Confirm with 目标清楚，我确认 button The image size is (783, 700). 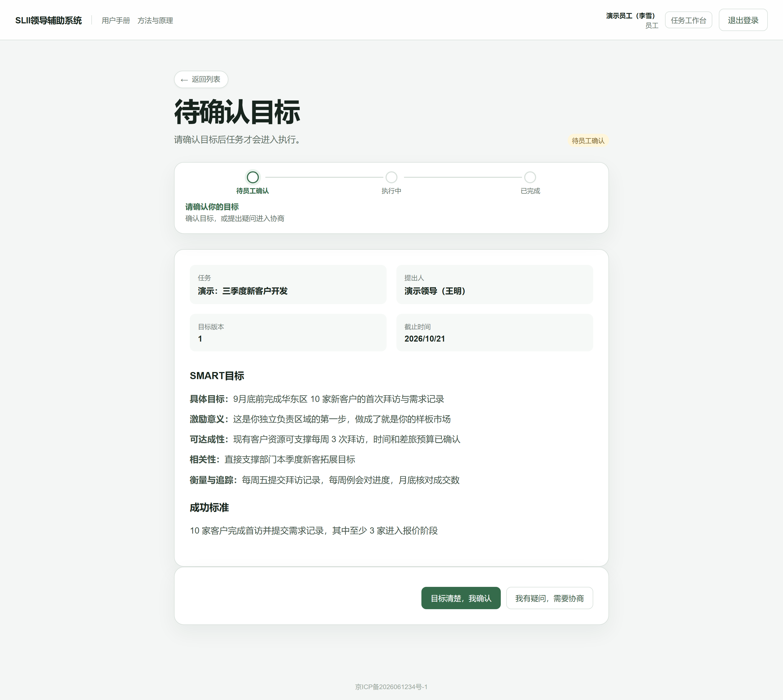(x=461, y=598)
